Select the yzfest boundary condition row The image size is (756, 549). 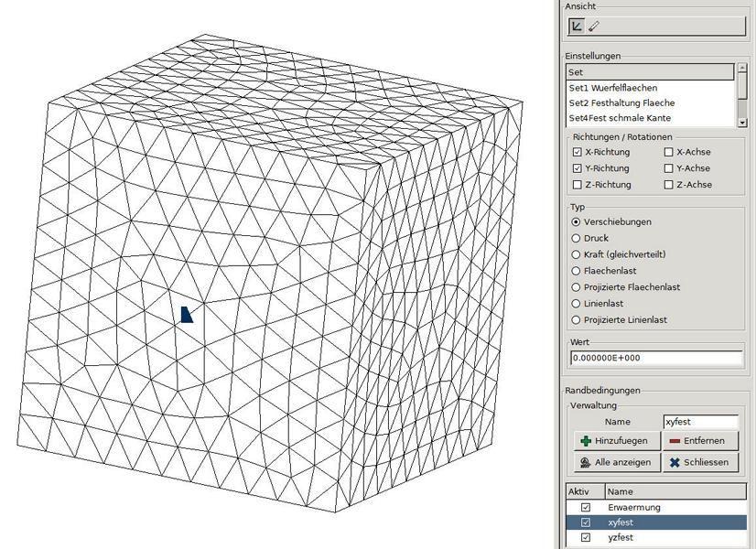[x=656, y=537]
